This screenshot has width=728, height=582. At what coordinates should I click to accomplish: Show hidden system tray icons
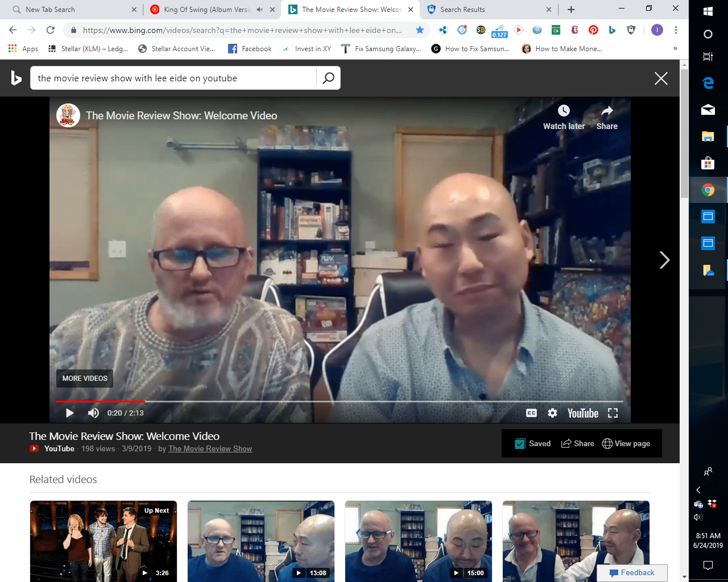click(698, 490)
